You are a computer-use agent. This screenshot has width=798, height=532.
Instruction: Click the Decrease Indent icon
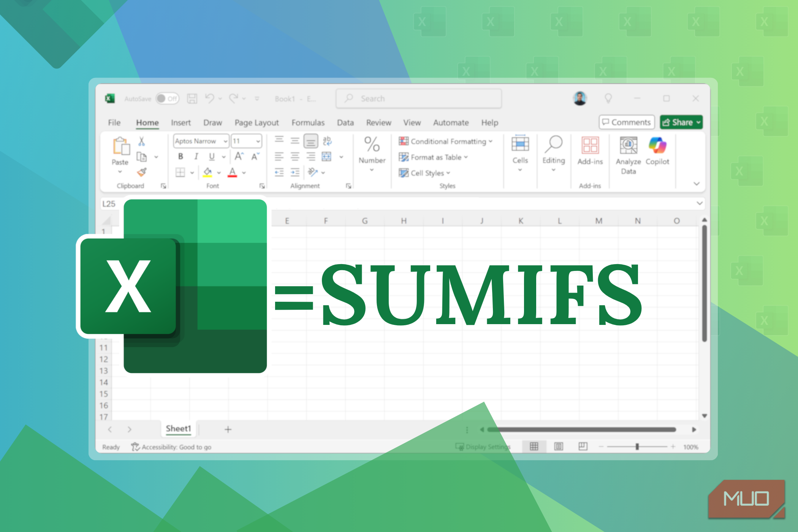pyautogui.click(x=279, y=173)
